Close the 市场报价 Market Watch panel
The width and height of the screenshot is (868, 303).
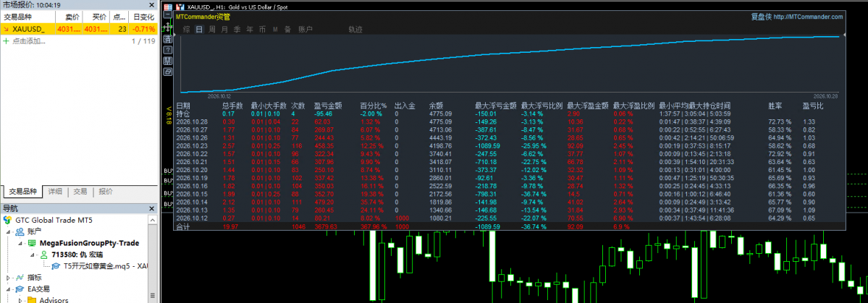coord(152,4)
